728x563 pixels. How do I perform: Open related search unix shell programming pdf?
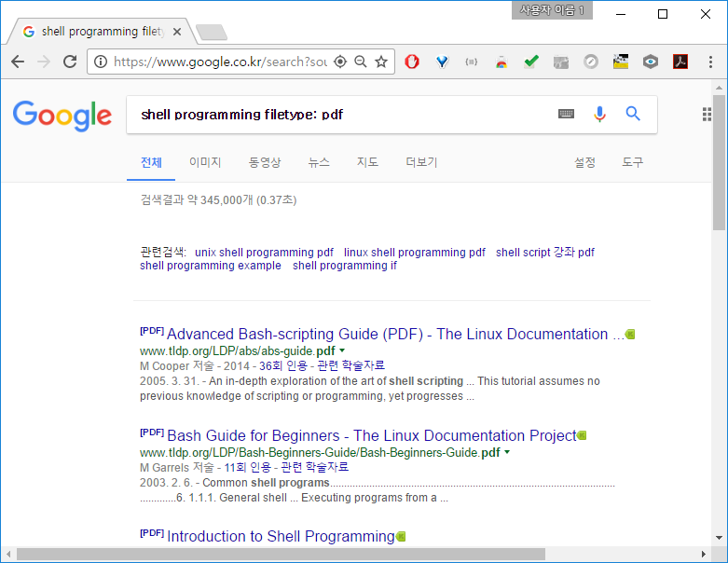click(264, 253)
